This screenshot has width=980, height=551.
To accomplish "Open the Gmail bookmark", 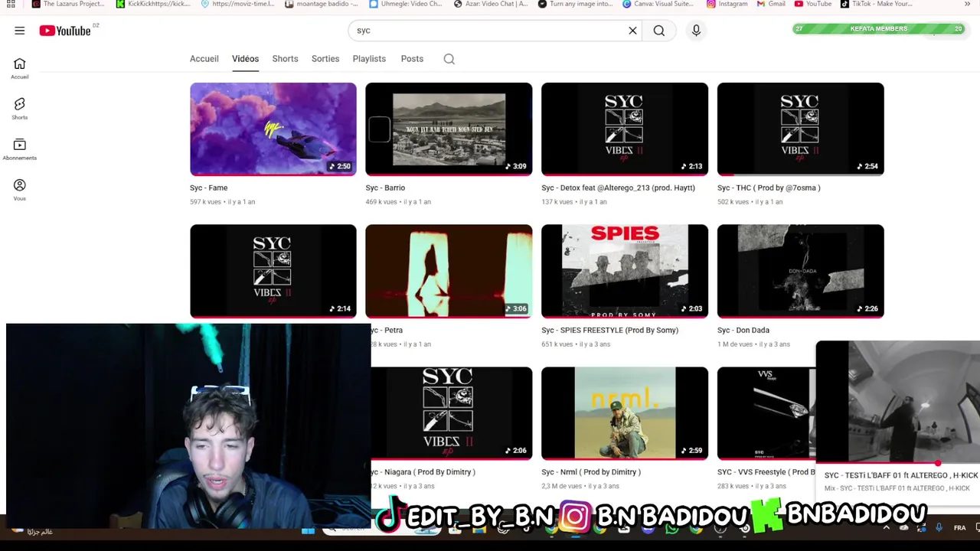I will click(771, 4).
